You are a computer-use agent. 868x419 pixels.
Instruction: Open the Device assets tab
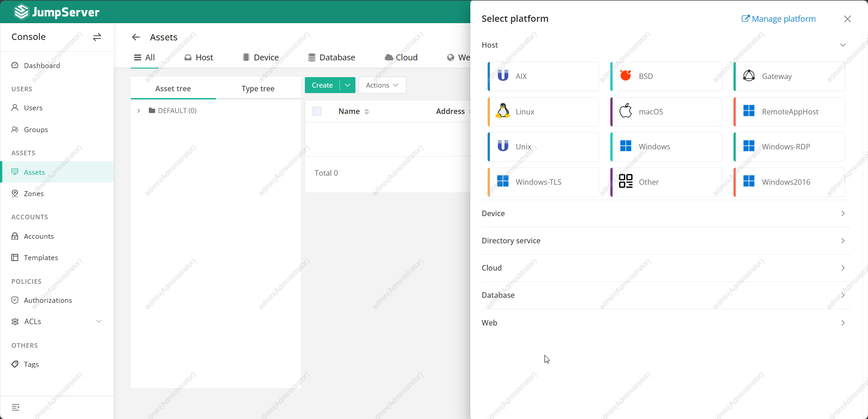coord(260,58)
